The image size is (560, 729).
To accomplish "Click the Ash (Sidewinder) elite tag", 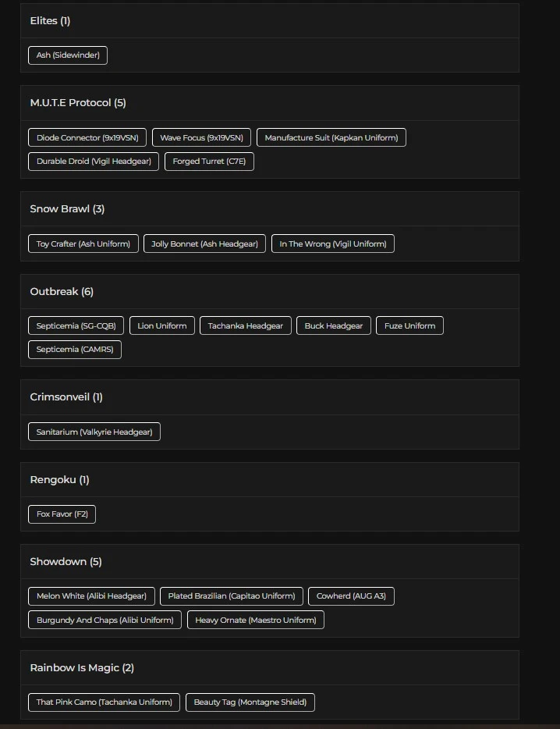I will point(68,55).
